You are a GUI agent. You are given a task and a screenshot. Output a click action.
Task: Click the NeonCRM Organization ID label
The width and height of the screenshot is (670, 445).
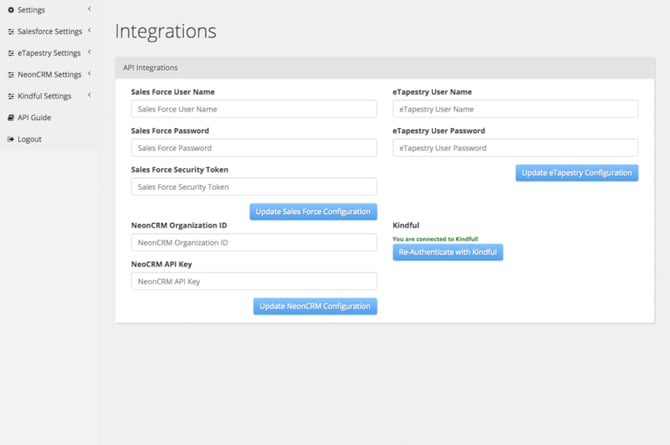coord(179,225)
